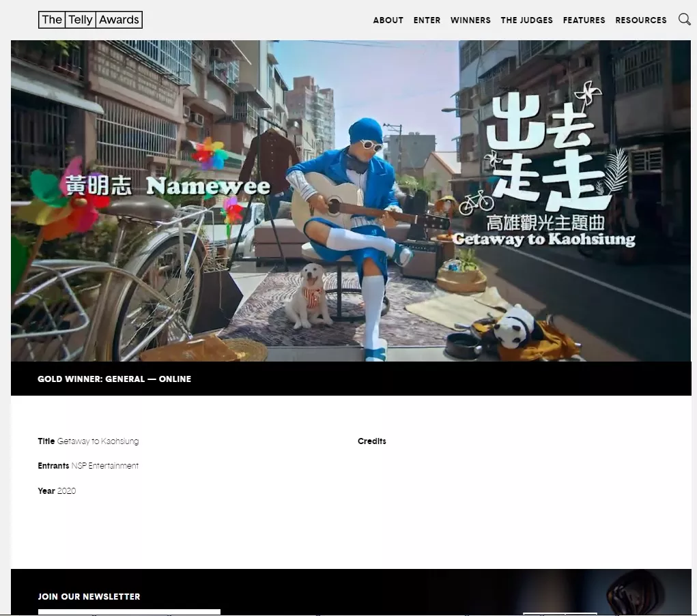Open the search magnifier icon
The width and height of the screenshot is (697, 616).
pyautogui.click(x=684, y=19)
